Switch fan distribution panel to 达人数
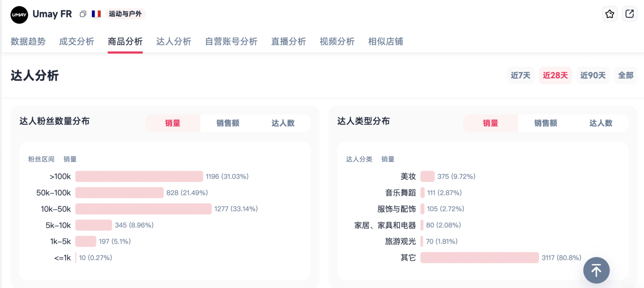 (283, 123)
